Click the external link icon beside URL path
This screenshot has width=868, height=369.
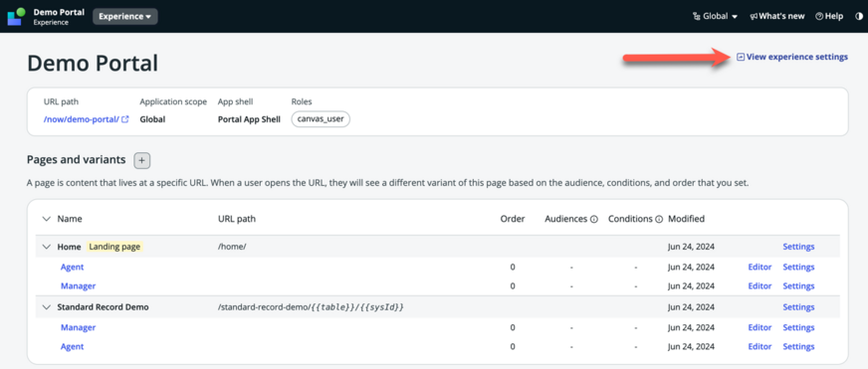[125, 119]
